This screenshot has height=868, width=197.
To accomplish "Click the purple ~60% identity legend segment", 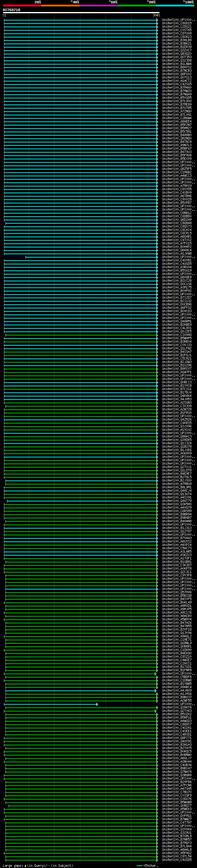I will tap(98, 6).
